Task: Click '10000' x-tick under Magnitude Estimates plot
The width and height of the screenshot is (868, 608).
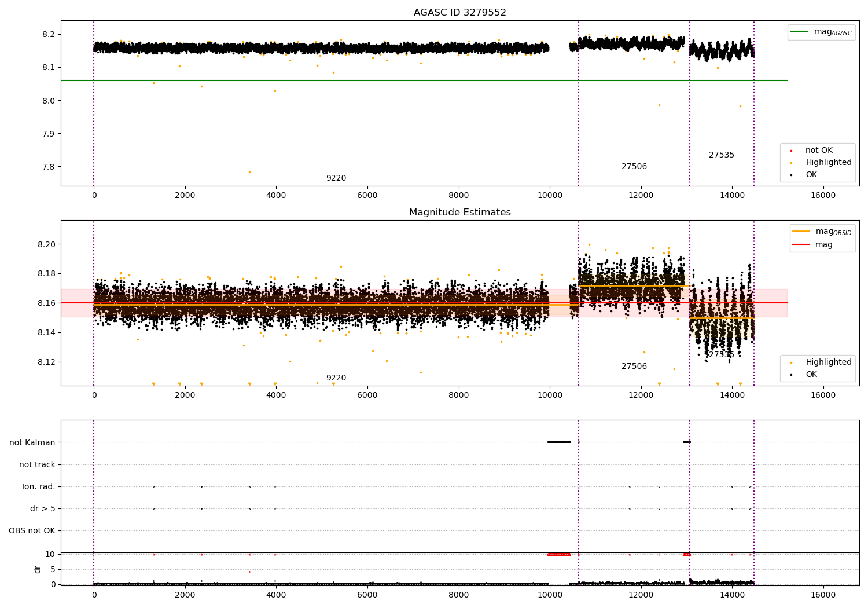Action: [x=550, y=395]
